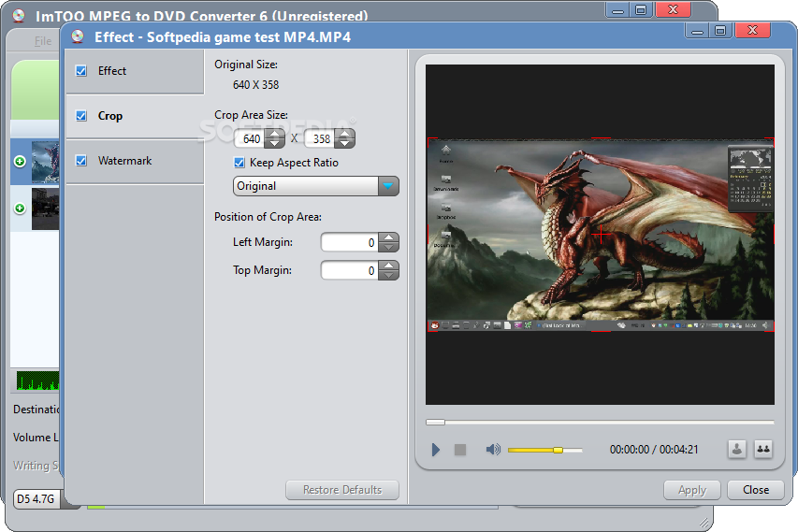Image resolution: width=798 pixels, height=532 pixels.
Task: Increase crop width with up arrow
Action: click(x=275, y=135)
